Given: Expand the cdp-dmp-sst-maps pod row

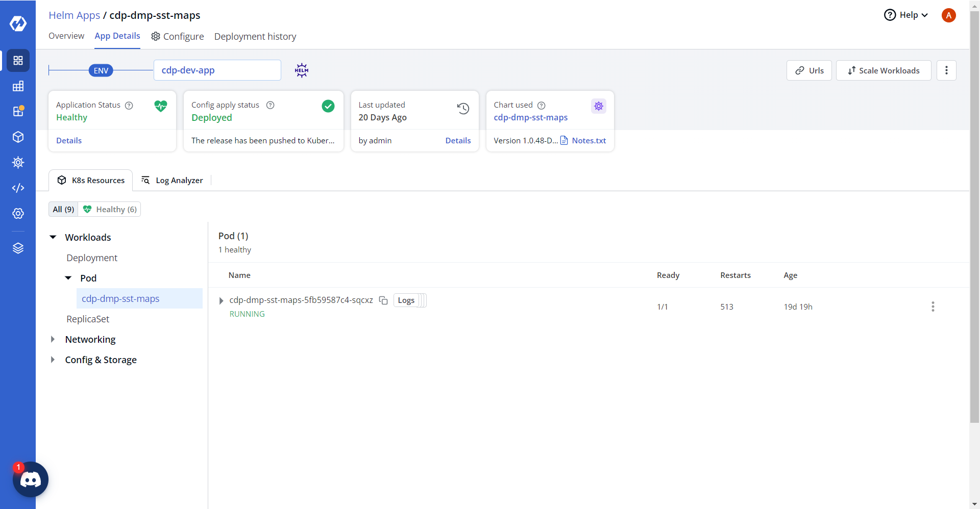Looking at the screenshot, I should point(221,301).
